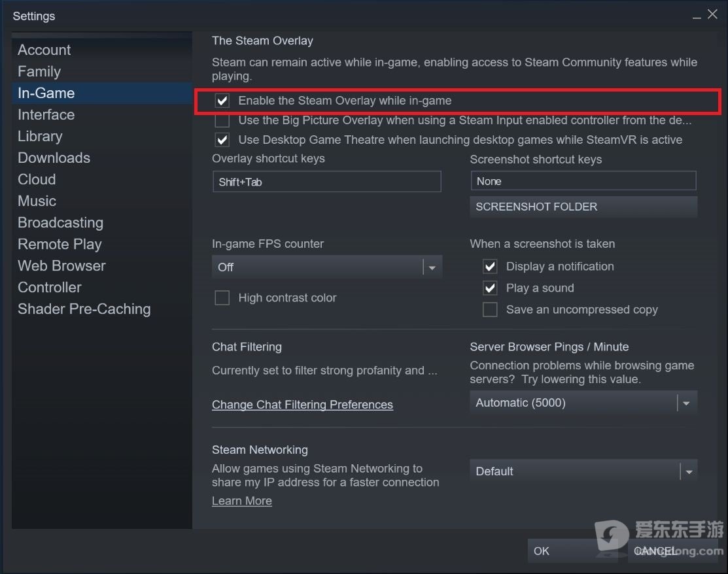
Task: Expand the In-game FPS counter dropdown
Action: [x=327, y=267]
